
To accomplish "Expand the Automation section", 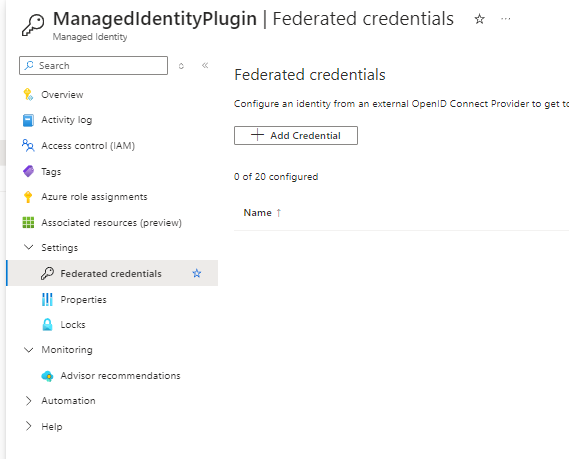I will pyautogui.click(x=28, y=401).
